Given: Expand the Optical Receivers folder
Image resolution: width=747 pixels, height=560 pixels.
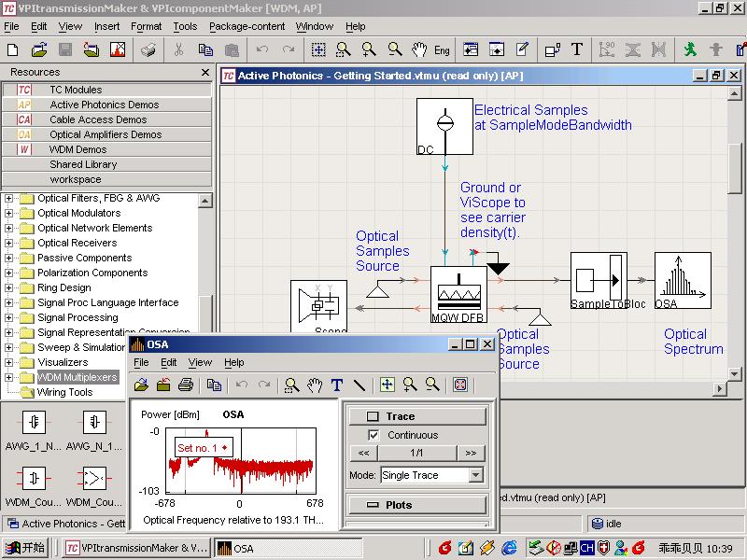Looking at the screenshot, I should point(8,243).
